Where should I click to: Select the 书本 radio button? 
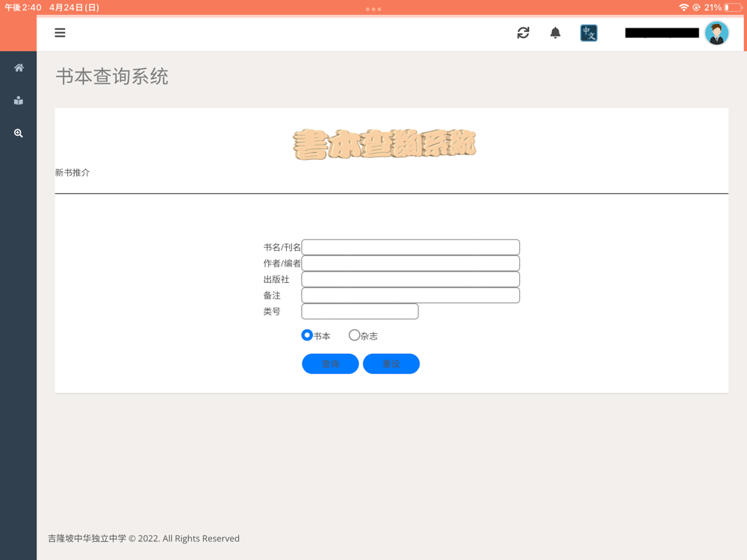[307, 335]
